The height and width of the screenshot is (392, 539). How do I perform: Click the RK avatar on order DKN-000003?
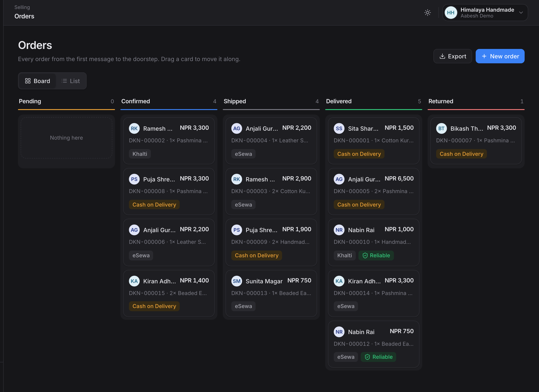point(237,179)
